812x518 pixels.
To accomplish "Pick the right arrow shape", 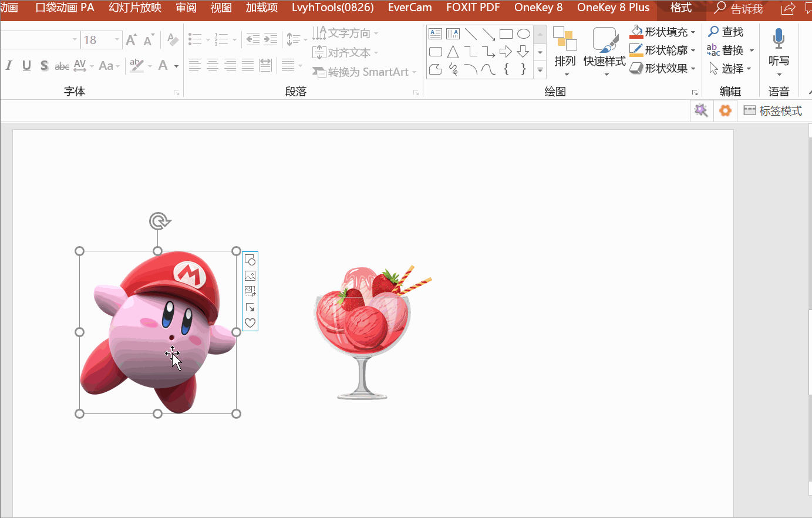I will 506,52.
